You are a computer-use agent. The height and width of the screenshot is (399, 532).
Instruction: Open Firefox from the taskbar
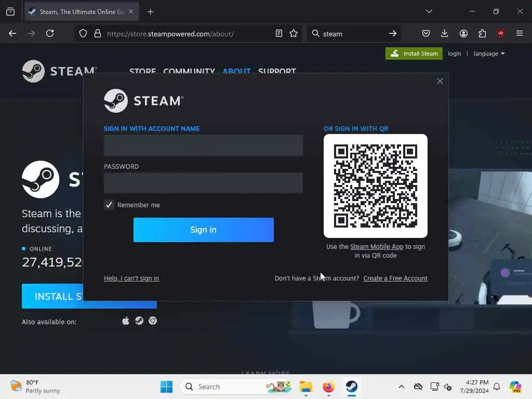328,387
